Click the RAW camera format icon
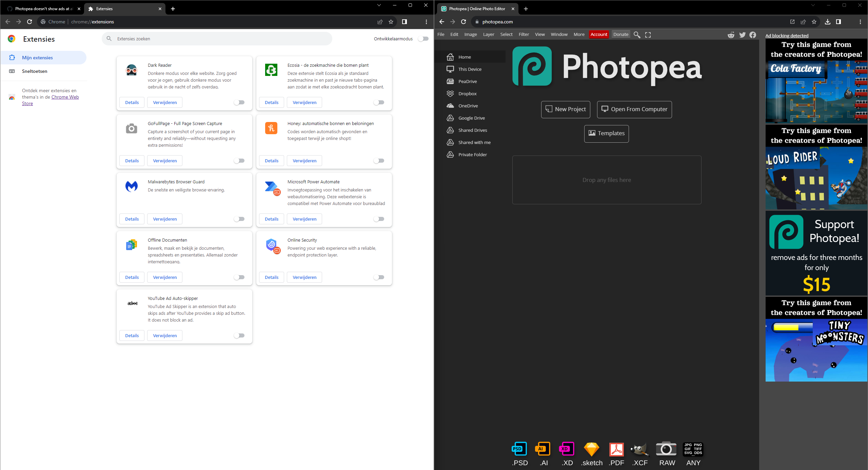 click(666, 450)
